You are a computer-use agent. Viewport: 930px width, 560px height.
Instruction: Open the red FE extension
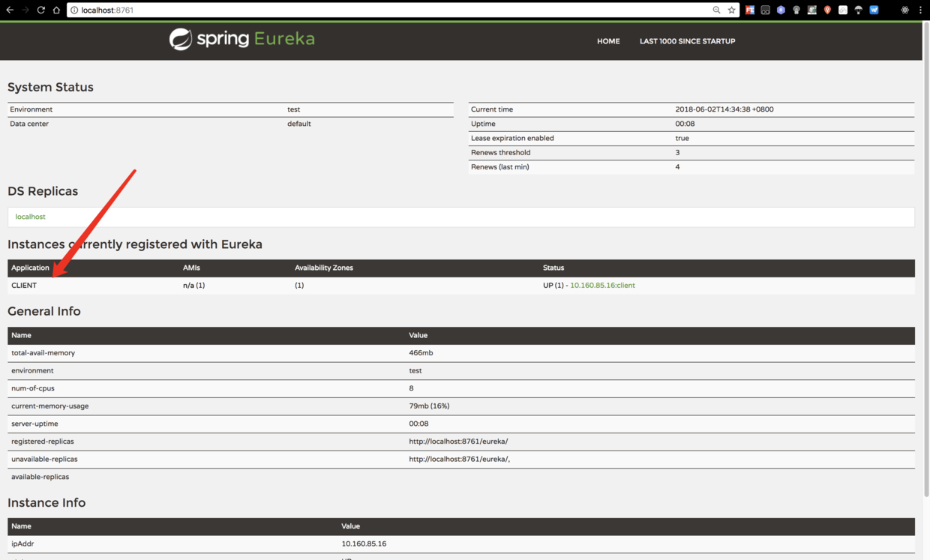749,10
